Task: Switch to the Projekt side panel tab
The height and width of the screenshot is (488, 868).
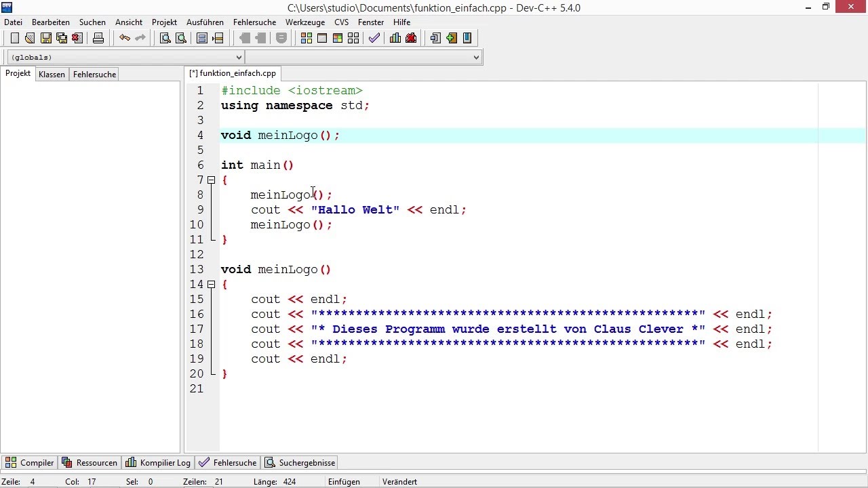Action: [x=18, y=73]
